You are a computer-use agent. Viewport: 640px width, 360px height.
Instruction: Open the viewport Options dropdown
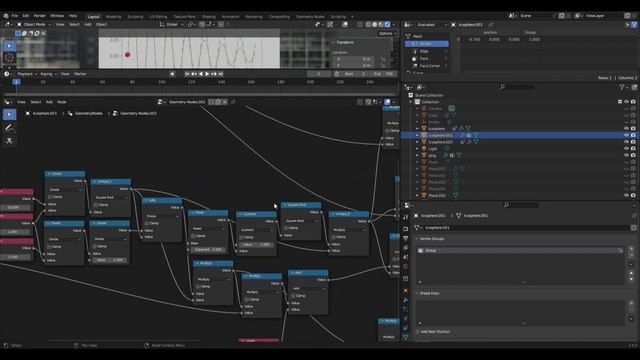tap(387, 33)
